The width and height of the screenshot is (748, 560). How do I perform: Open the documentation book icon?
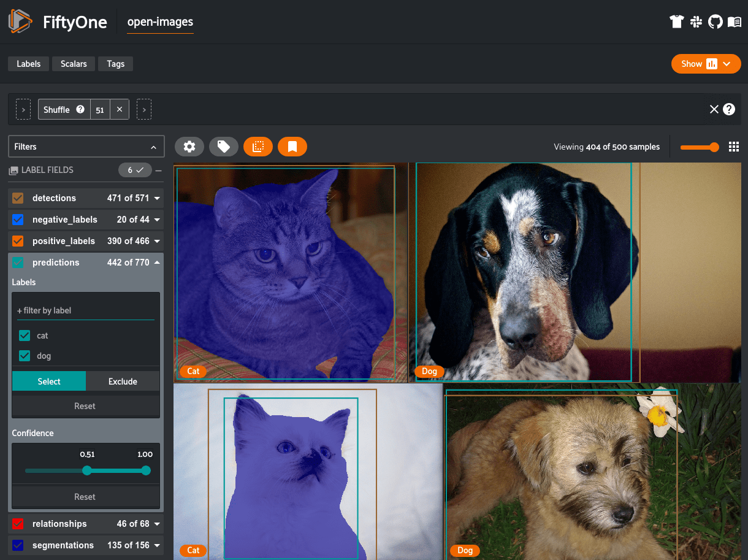(735, 22)
